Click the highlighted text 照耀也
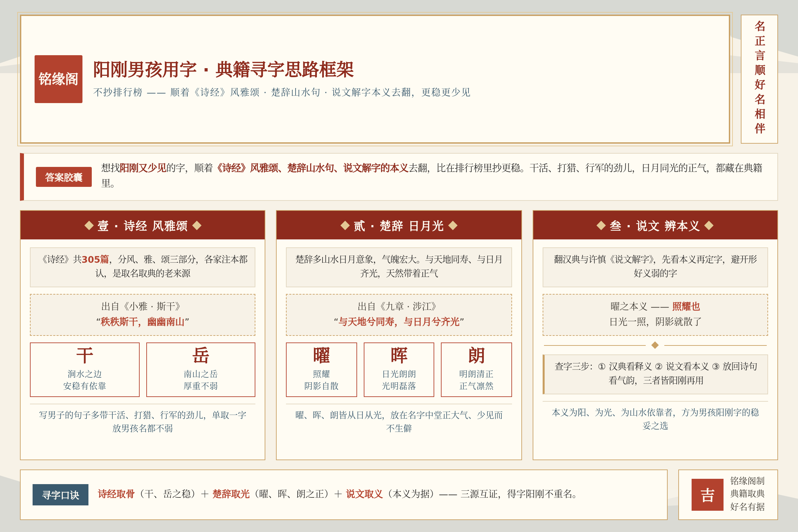 click(x=686, y=306)
